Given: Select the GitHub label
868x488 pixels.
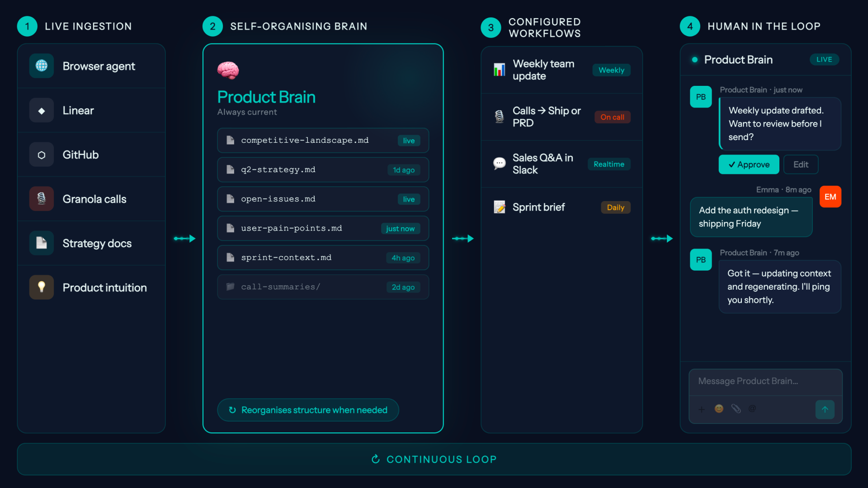Looking at the screenshot, I should click(80, 155).
